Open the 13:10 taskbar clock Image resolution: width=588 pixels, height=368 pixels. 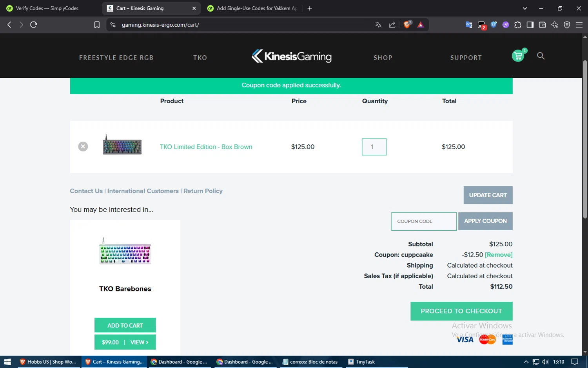click(x=559, y=362)
